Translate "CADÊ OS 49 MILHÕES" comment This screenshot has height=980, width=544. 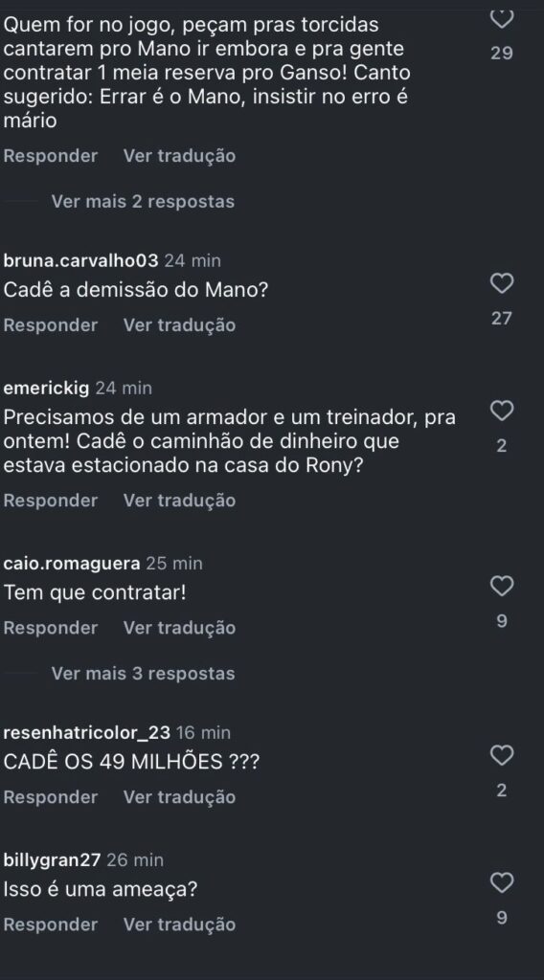point(179,797)
